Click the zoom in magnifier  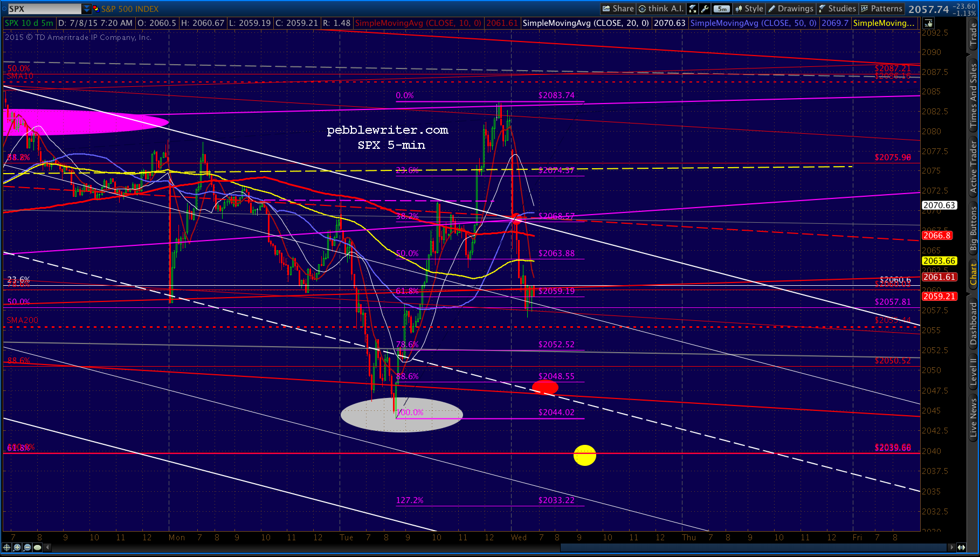17,547
